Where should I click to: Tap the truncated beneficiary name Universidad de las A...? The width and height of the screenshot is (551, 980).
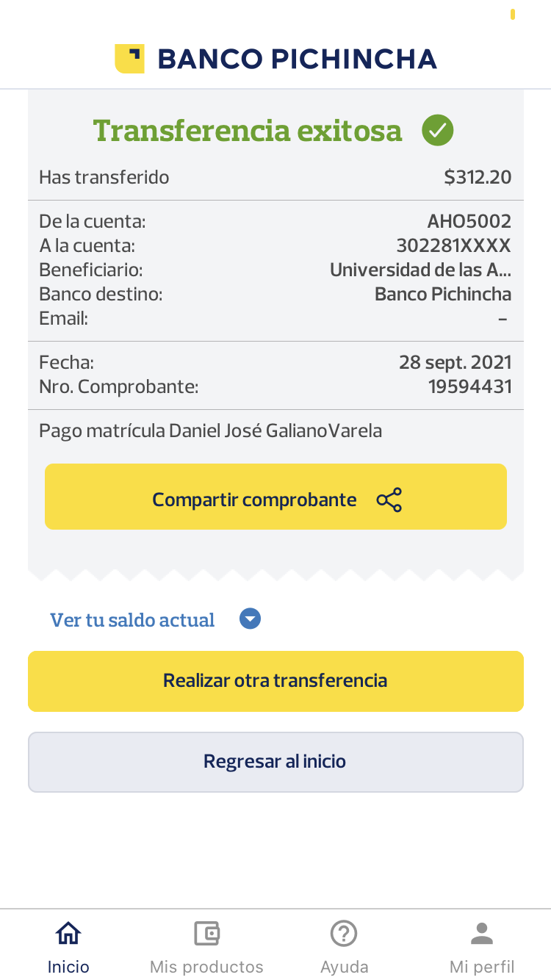click(420, 270)
